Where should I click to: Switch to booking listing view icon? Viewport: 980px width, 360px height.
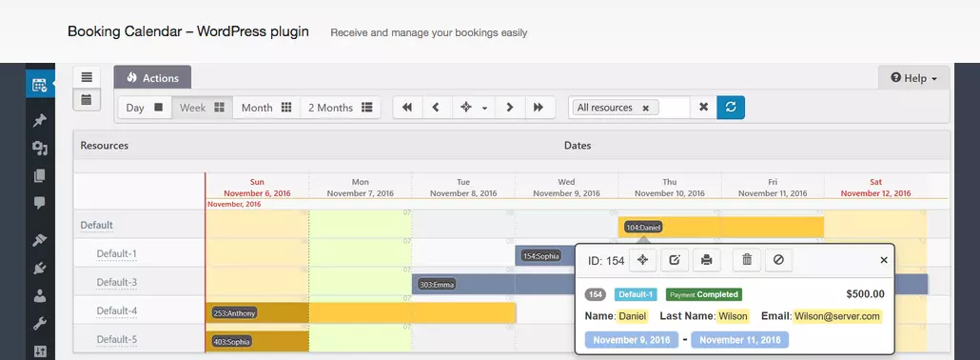pyautogui.click(x=87, y=78)
